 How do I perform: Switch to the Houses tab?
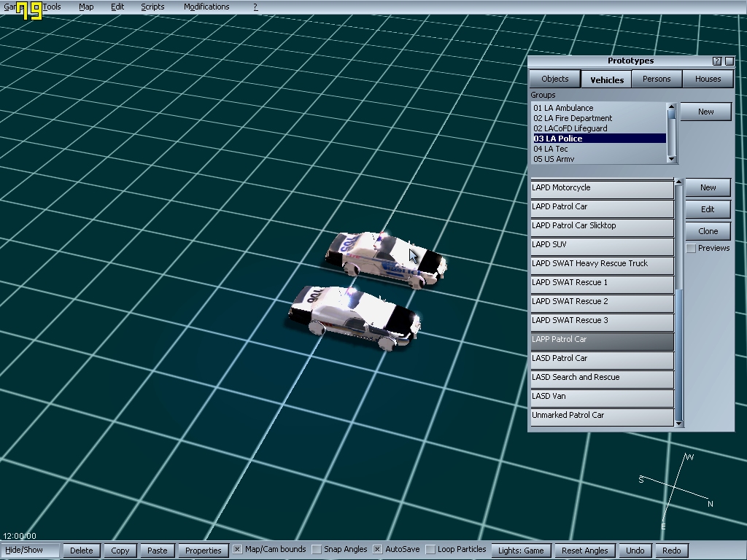(708, 79)
